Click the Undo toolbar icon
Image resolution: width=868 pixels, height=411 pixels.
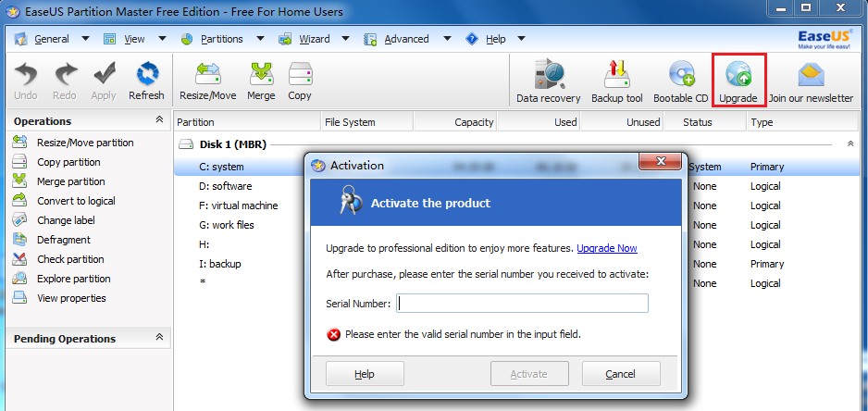coord(26,75)
